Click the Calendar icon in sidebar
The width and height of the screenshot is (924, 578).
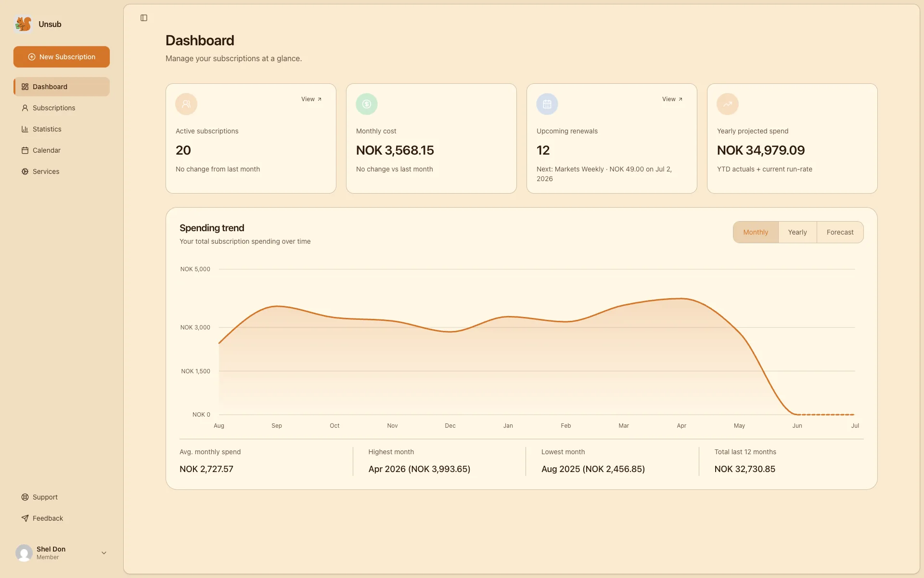tap(25, 150)
